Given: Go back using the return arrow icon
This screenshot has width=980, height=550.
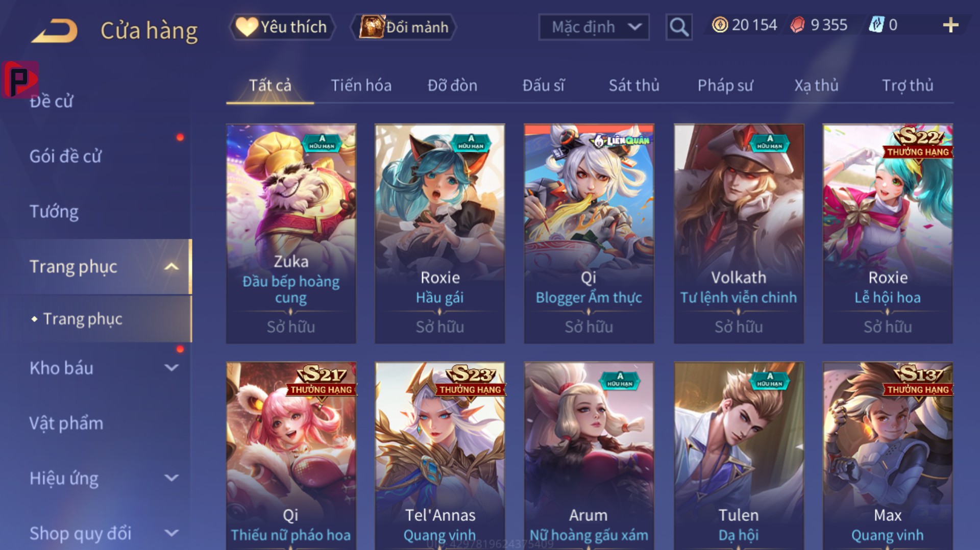Looking at the screenshot, I should tap(55, 31).
